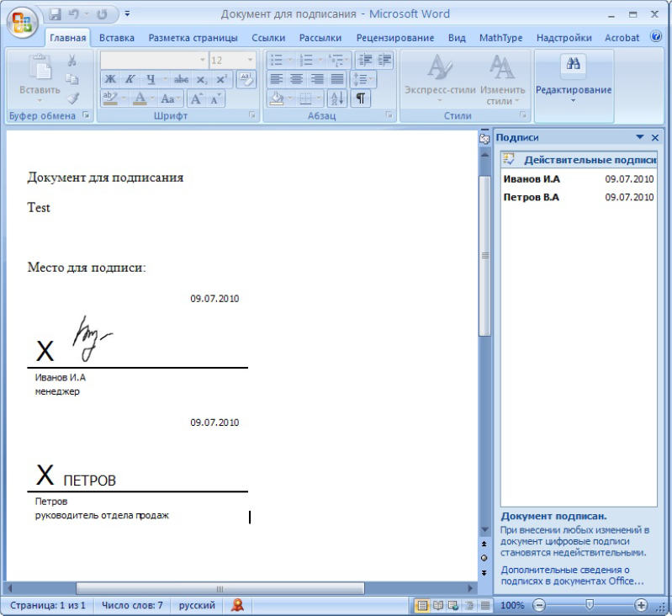Open the Изменить стили menu

502,78
